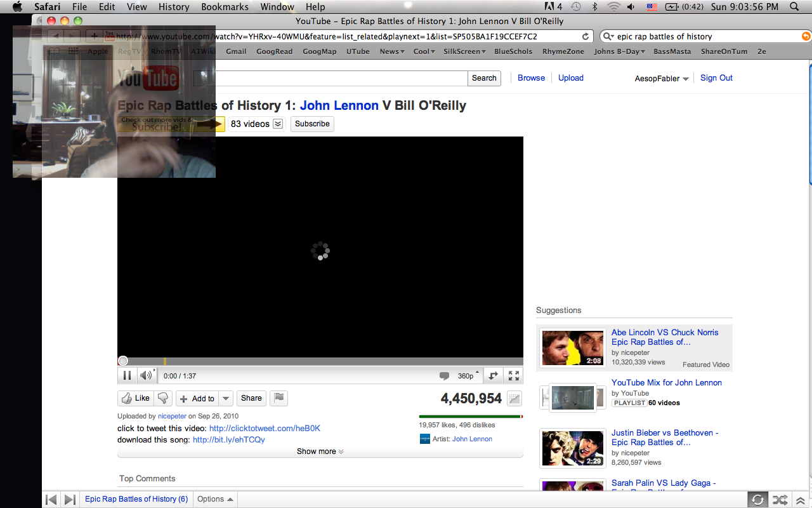Screen dimensions: 812x508
Task: Open John Lennon link in video title
Action: click(x=339, y=105)
